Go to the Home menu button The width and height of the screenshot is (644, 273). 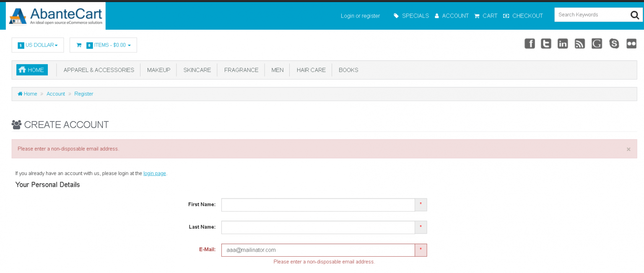click(32, 70)
